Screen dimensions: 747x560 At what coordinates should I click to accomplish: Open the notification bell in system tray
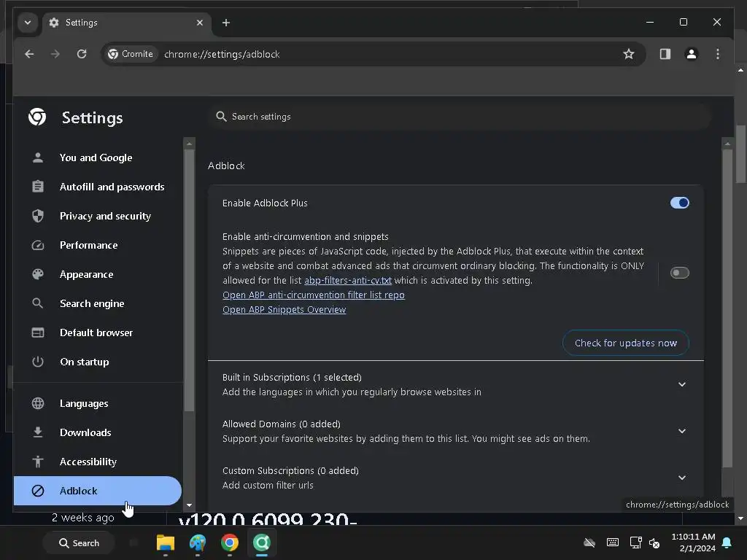[x=727, y=542]
